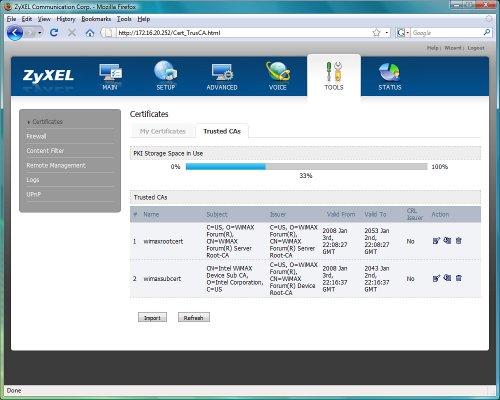500x400 pixels.
Task: Export the wimaxsubcert certificate
Action: (x=447, y=278)
